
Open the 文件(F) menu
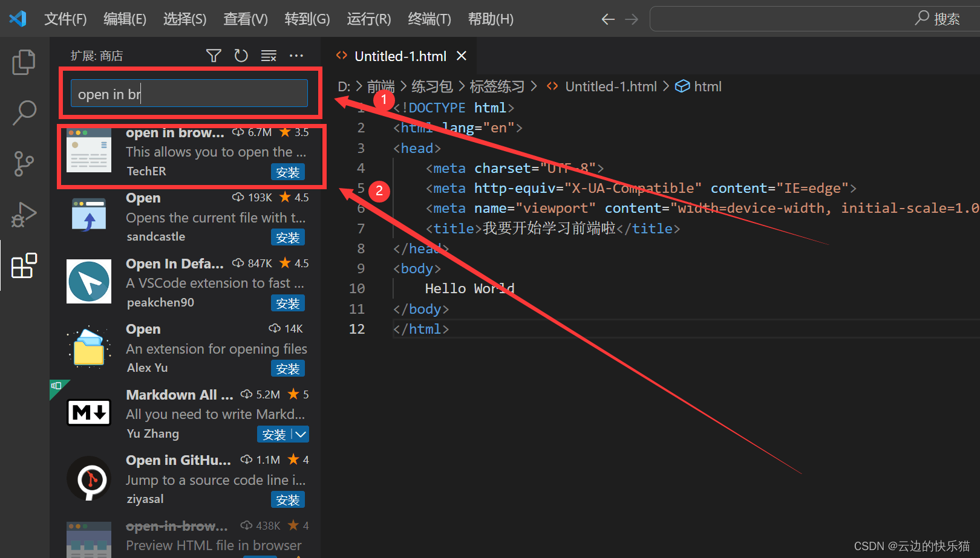tap(65, 19)
